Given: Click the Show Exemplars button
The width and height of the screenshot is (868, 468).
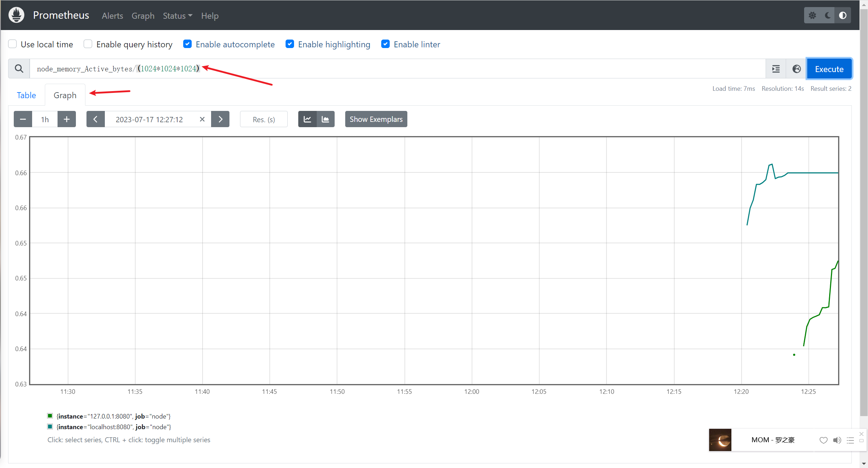Looking at the screenshot, I should [376, 119].
